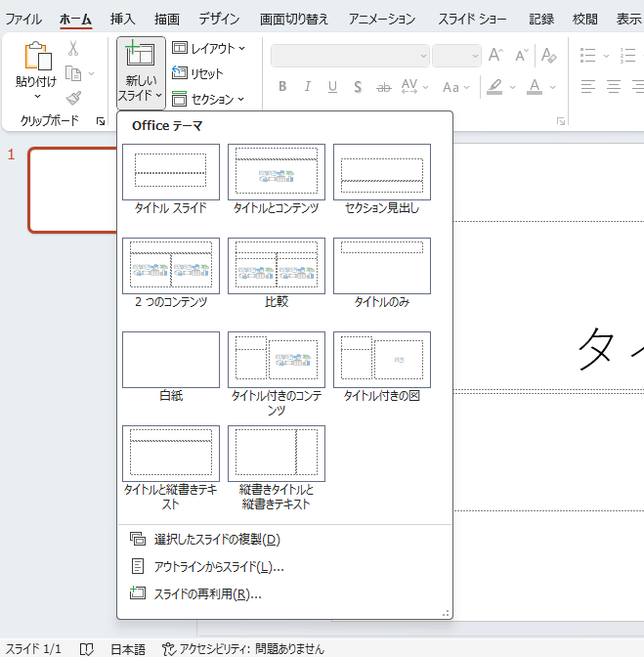Choose the 比較 layout thumbnail

click(277, 266)
